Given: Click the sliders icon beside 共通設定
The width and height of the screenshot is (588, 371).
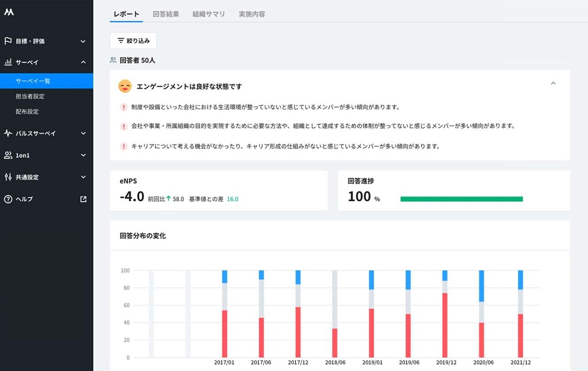Looking at the screenshot, I should (8, 177).
